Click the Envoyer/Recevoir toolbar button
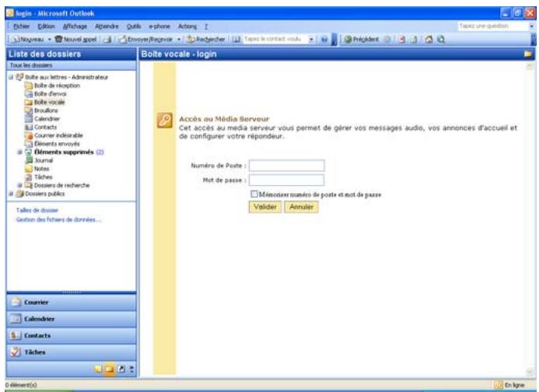This screenshot has height=392, width=539. point(145,40)
